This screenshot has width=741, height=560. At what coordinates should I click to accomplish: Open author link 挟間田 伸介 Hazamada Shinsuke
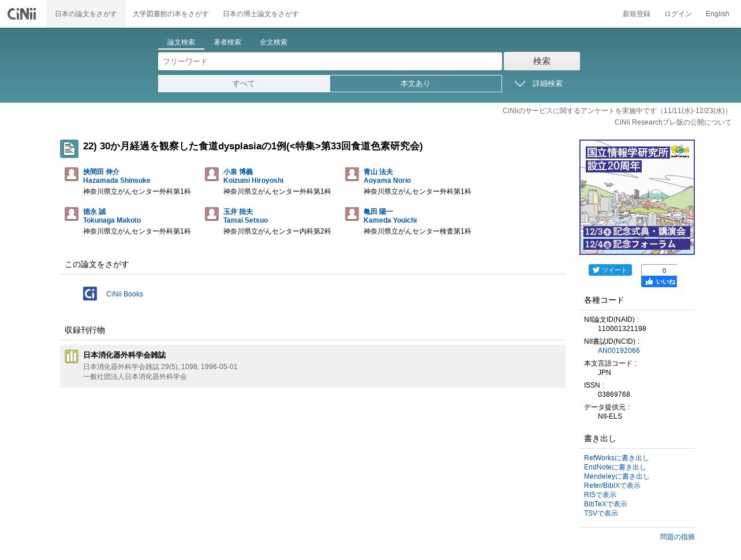(117, 176)
